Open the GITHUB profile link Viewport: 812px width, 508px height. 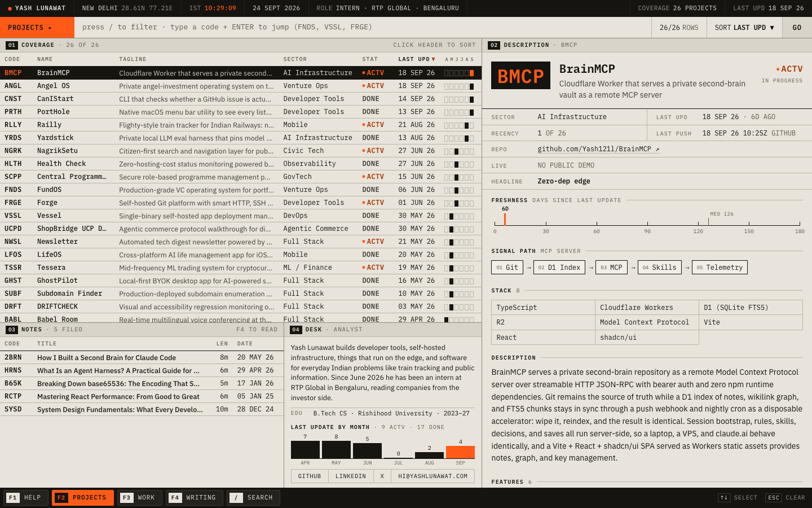pyautogui.click(x=310, y=476)
